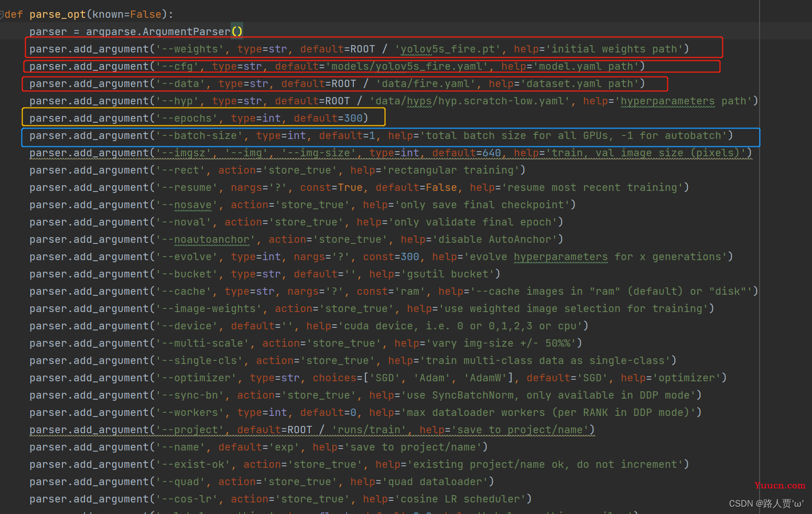The height and width of the screenshot is (514, 812).
Task: Click the '--data' argument string
Action: pos(180,84)
